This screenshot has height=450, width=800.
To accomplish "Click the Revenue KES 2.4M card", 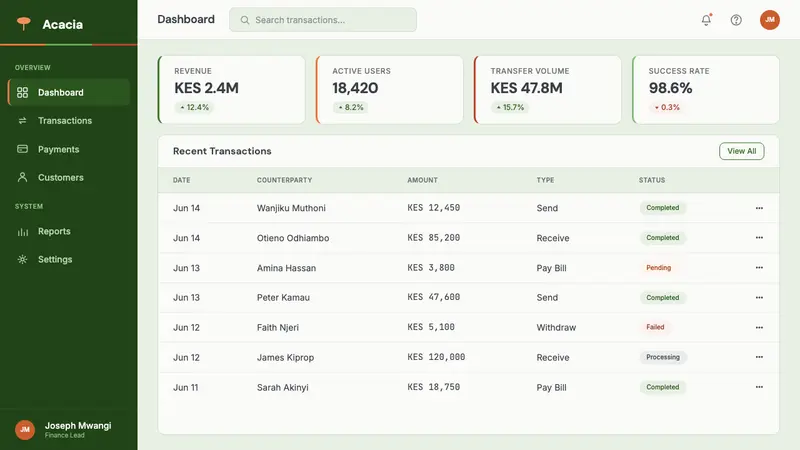I will pos(232,90).
